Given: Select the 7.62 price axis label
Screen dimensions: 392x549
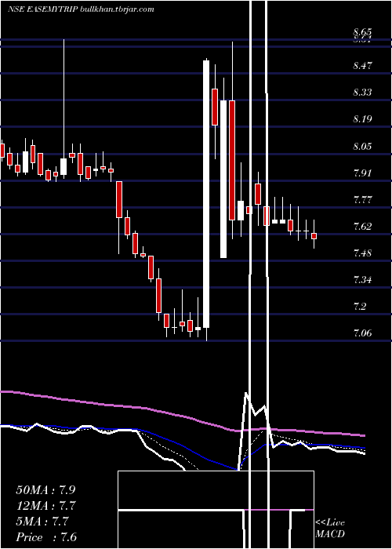Looking at the screenshot, I should coord(362,226).
